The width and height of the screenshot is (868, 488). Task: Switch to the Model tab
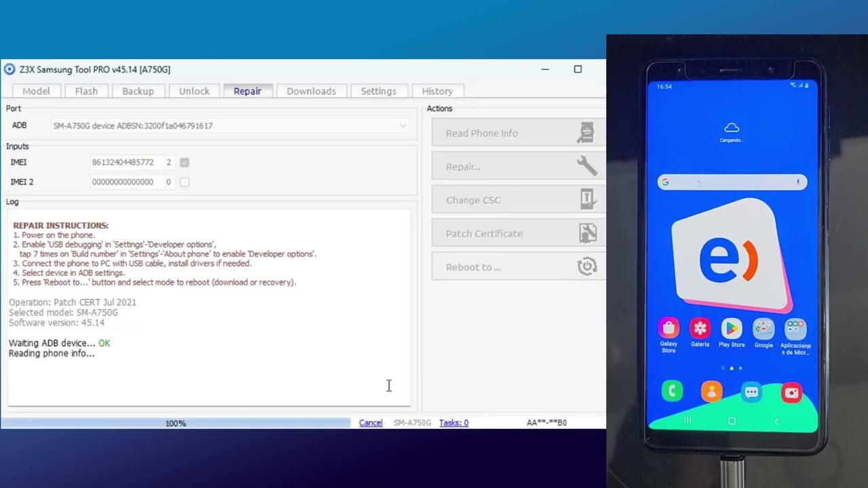pyautogui.click(x=37, y=91)
